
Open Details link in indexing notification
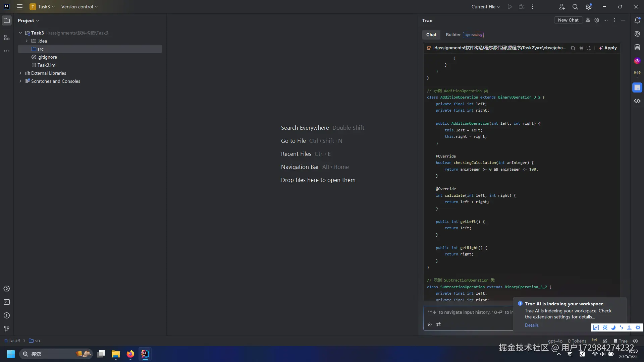tap(532, 325)
